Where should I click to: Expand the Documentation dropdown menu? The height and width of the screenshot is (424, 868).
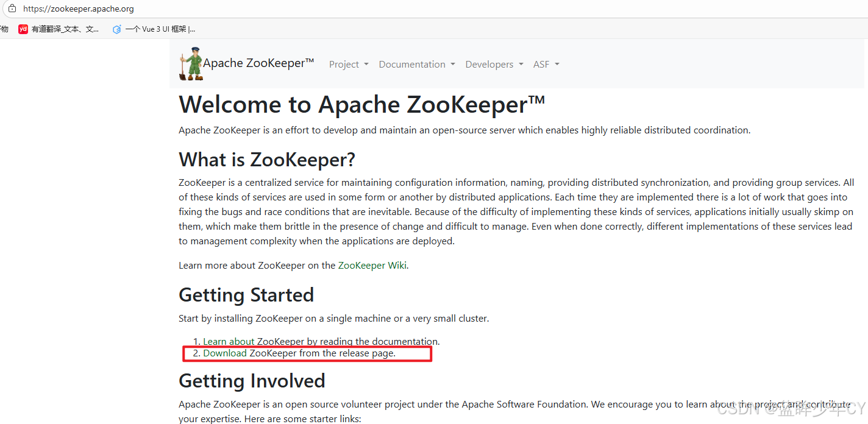click(x=417, y=64)
